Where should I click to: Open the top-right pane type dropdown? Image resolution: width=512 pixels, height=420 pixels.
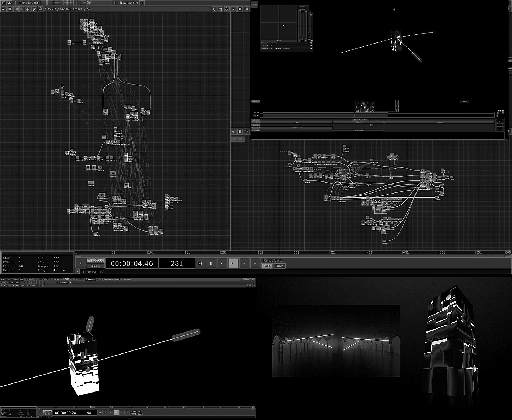(234, 9)
